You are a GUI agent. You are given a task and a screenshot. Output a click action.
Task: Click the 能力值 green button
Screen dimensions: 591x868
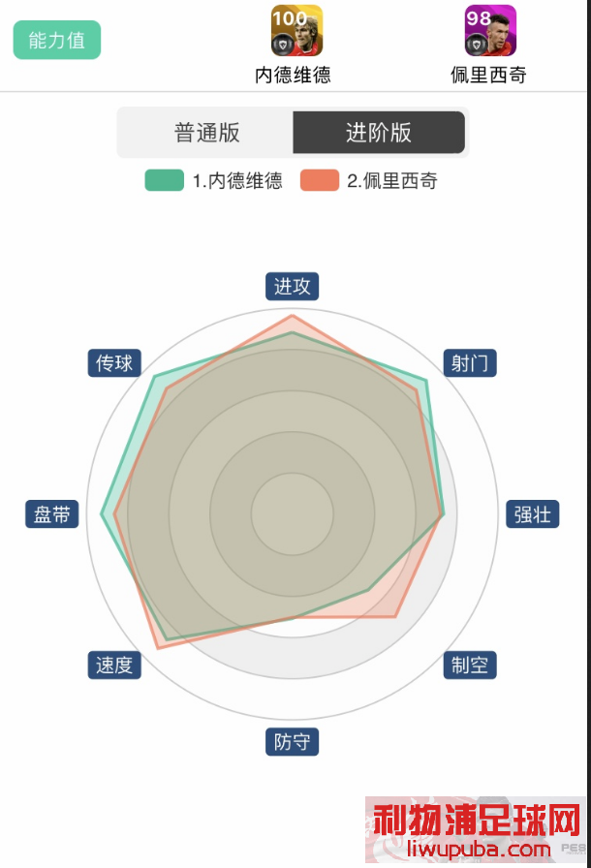click(57, 40)
